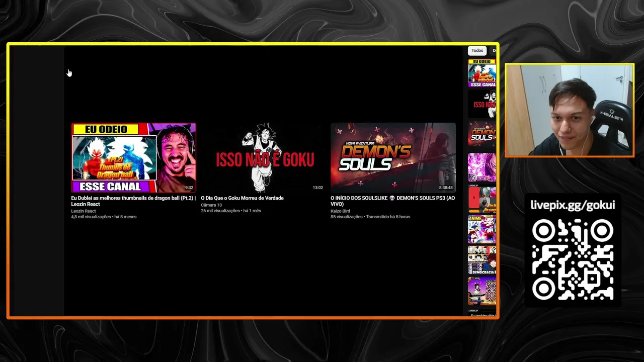The width and height of the screenshot is (644, 362).
Task: Click the 13:02 duration badge
Action: coord(317,188)
